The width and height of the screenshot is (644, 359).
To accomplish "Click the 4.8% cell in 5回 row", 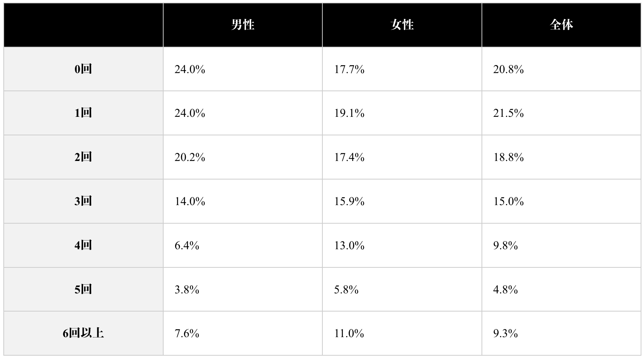I will 505,290.
